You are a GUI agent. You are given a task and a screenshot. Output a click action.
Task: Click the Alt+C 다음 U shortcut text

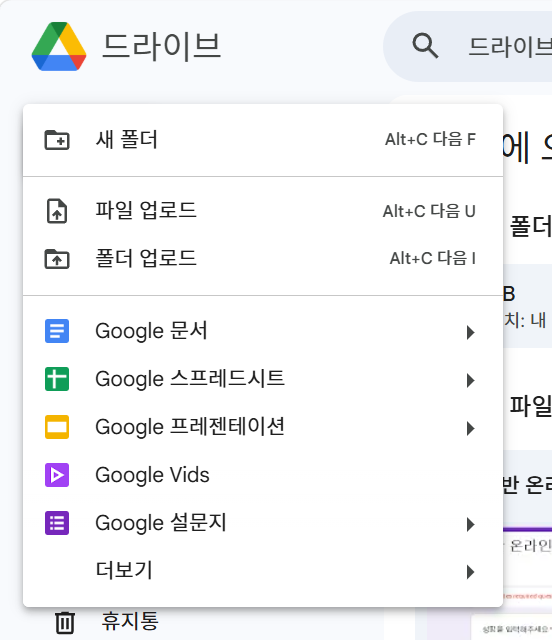click(429, 211)
